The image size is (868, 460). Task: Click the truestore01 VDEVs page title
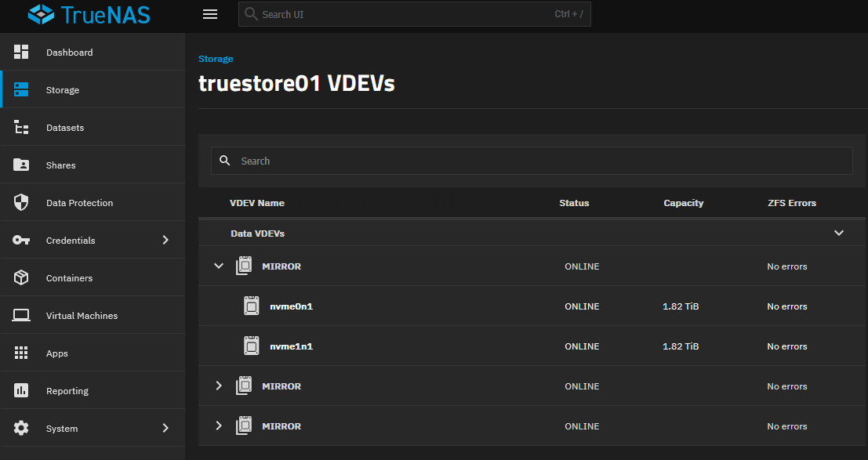tap(296, 84)
